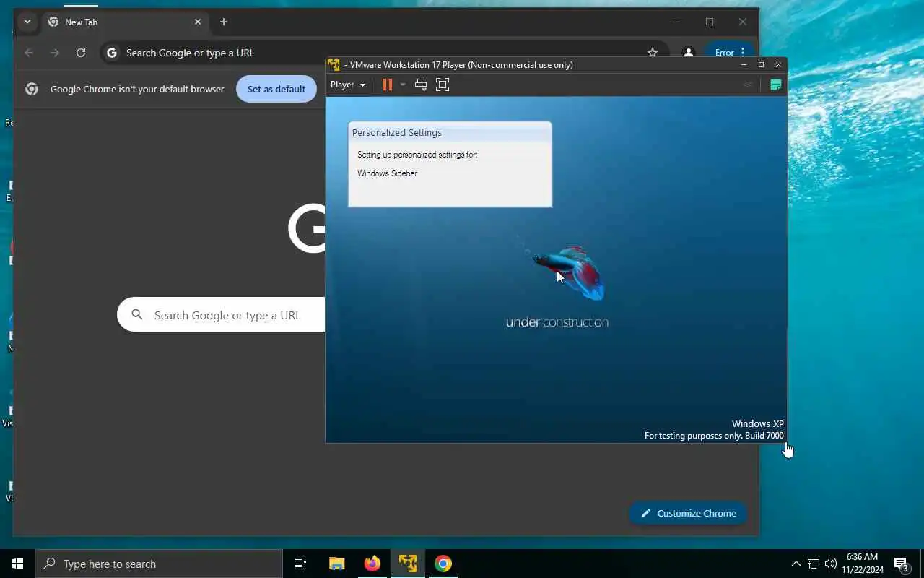
Task: Click the taskbar search box
Action: 159,564
